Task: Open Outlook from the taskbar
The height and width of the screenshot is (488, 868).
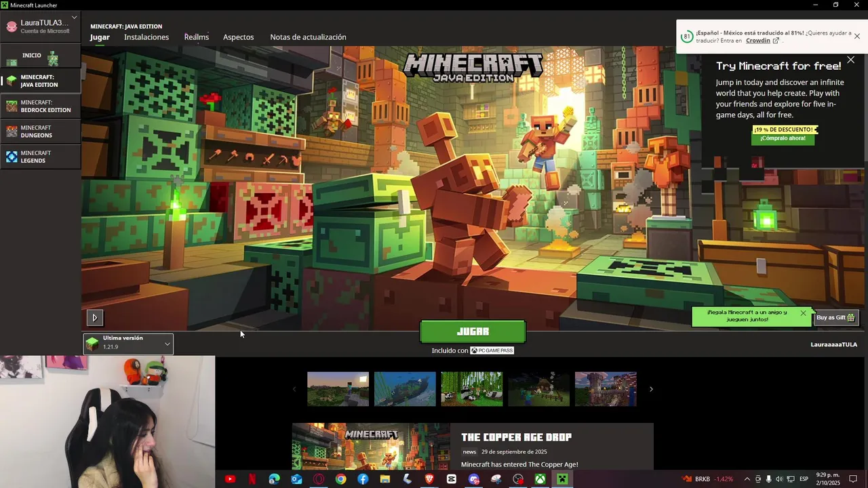Action: (x=296, y=479)
